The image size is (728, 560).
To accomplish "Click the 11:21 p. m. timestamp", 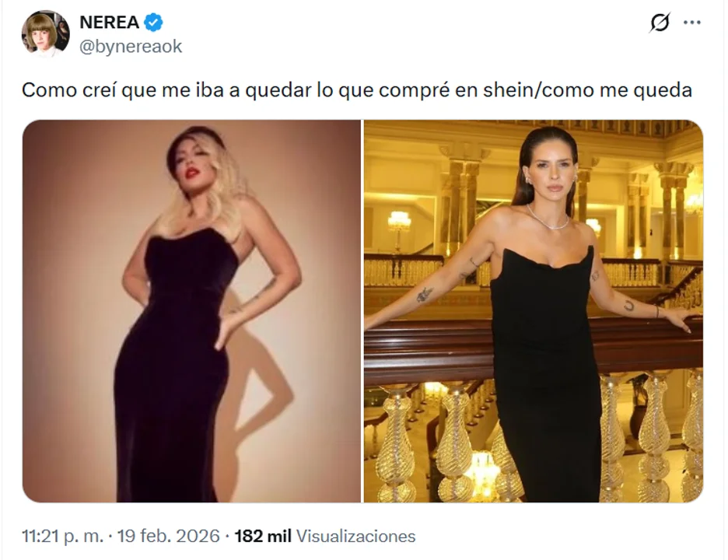I will point(63,537).
